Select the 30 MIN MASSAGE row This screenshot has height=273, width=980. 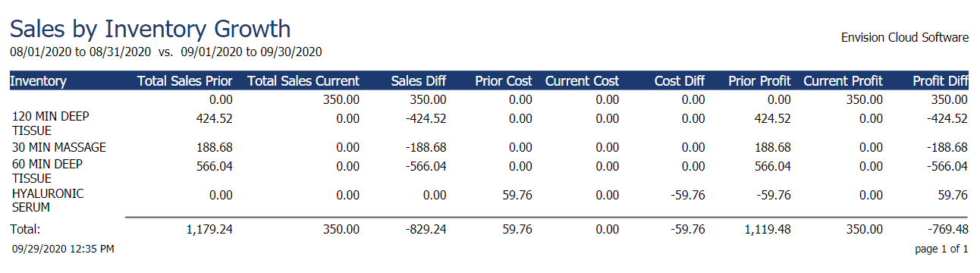(488, 147)
